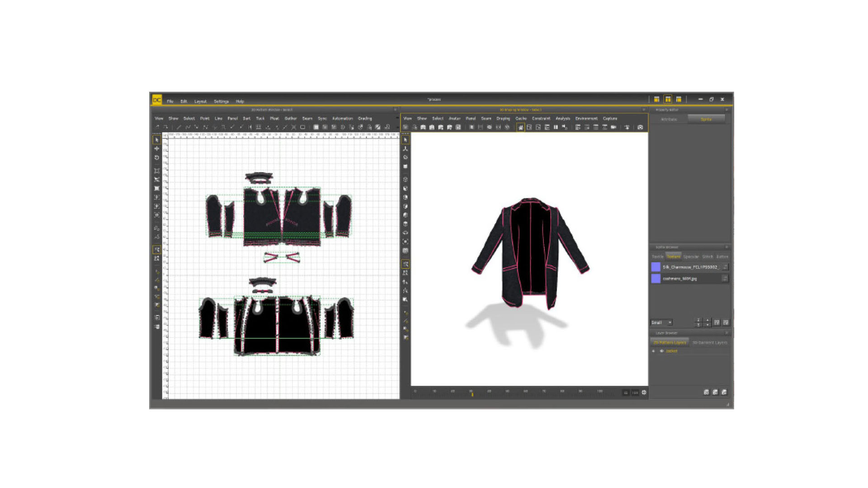Screen dimensions: 868x488
Task: Select the translate tool below the 2D arrow tool
Action: click(x=158, y=149)
